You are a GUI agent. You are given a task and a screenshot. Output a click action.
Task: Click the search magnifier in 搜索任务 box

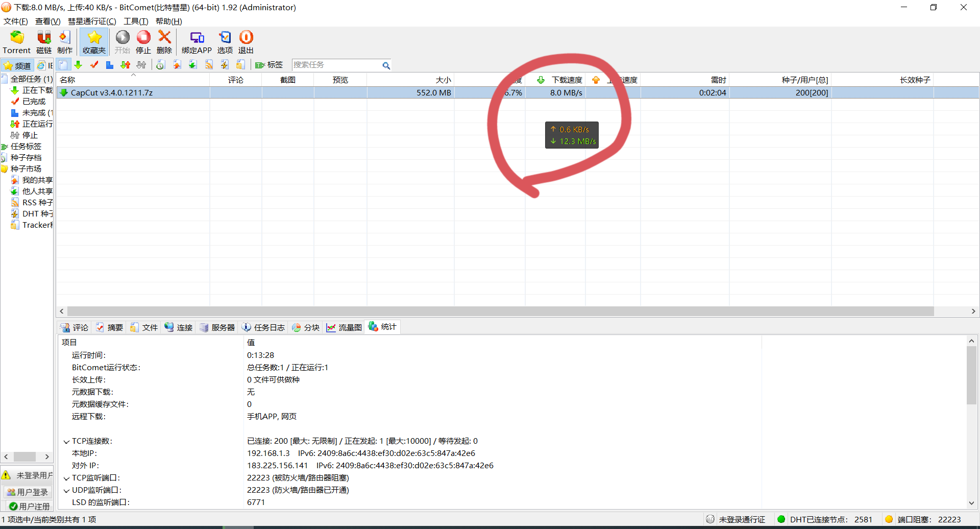(386, 65)
